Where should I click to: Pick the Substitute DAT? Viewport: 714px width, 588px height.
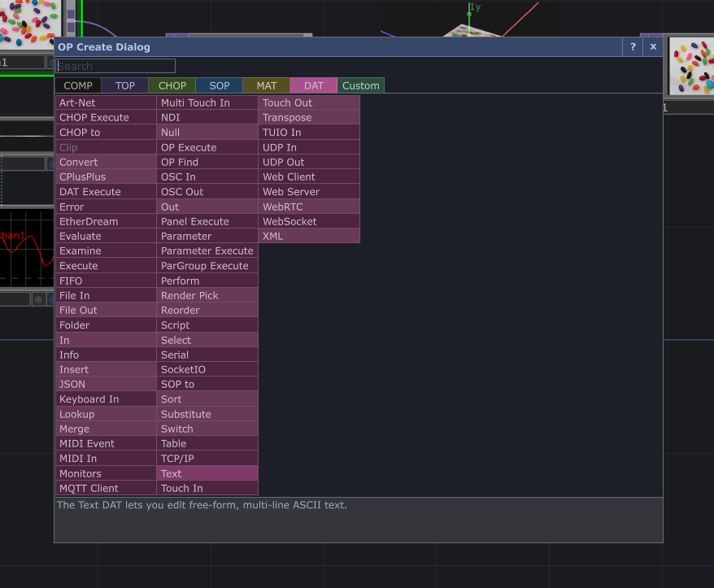pos(207,415)
